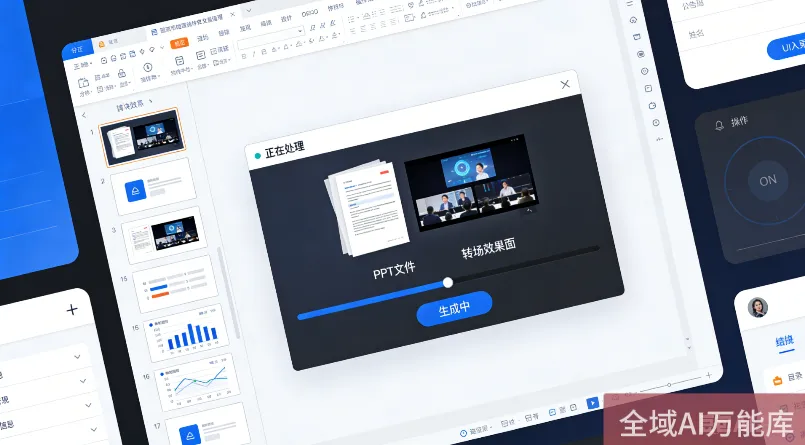This screenshot has width=805, height=445.
Task: Select slide thumbnail 3
Action: pos(164,235)
